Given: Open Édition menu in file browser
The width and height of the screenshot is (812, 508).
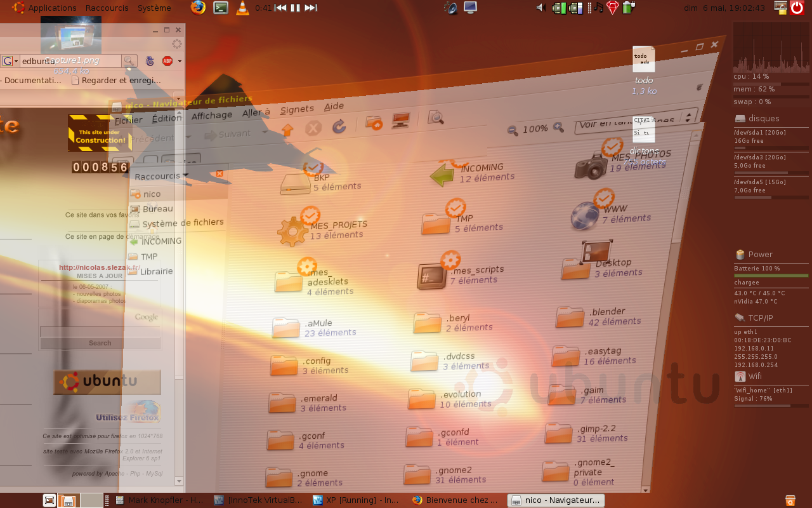Looking at the screenshot, I should point(167,118).
